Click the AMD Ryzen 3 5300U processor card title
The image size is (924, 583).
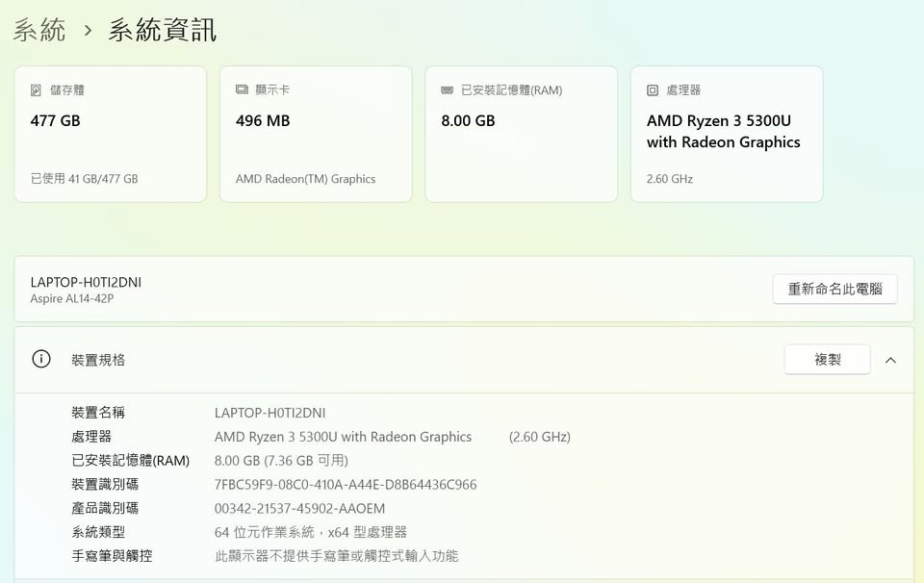[x=723, y=132]
